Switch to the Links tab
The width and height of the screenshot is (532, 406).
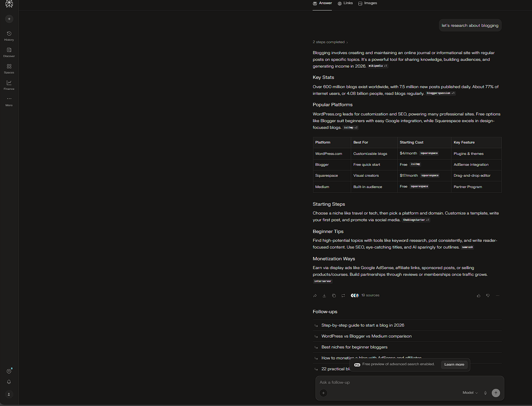(x=345, y=3)
